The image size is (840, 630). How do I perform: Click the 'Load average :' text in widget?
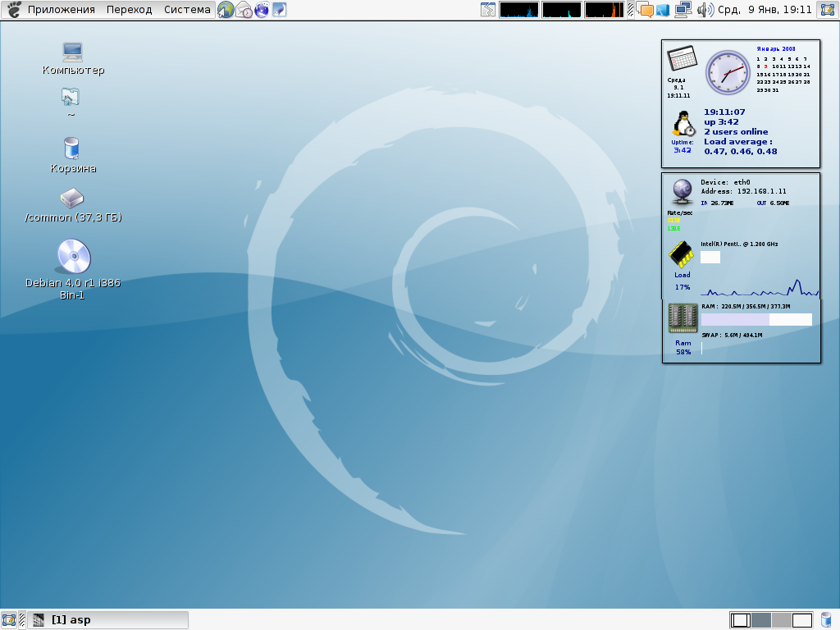coord(737,141)
